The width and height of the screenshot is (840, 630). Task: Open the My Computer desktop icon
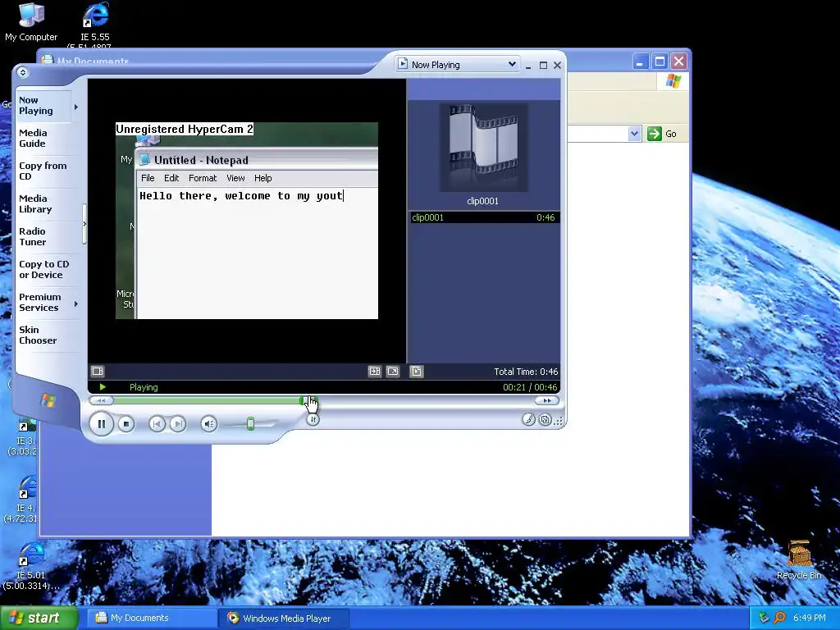click(31, 22)
